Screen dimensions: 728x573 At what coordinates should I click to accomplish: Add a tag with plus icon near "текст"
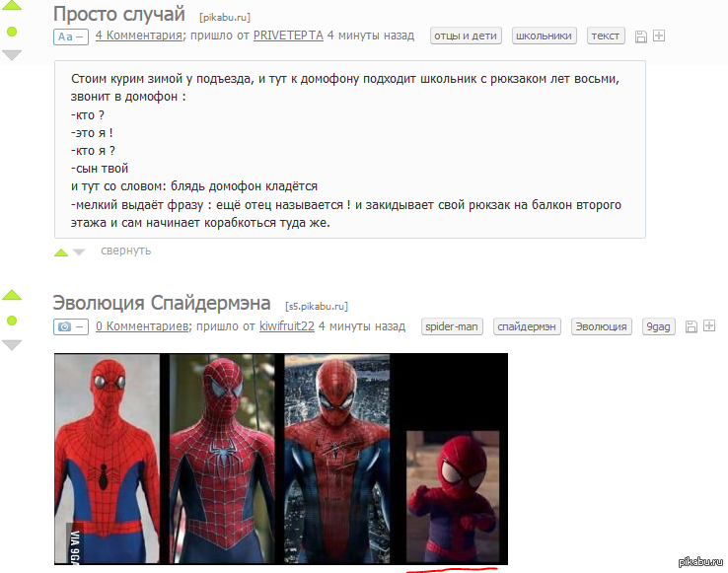tap(659, 36)
